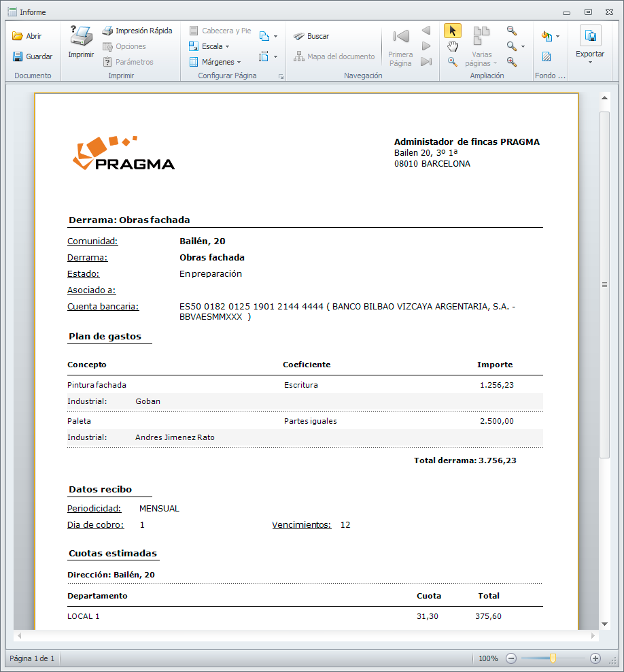Click the 'Periodicidad:' label
Screen dimensions: 624x672
tap(94, 508)
